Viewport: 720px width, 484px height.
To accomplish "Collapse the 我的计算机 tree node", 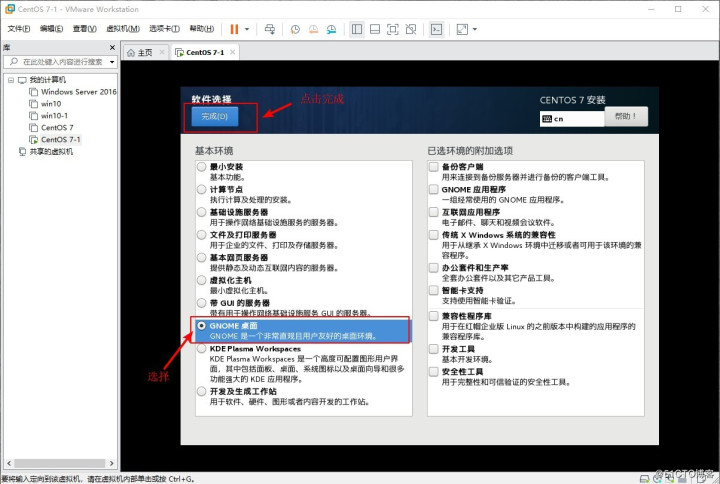I will [11, 80].
